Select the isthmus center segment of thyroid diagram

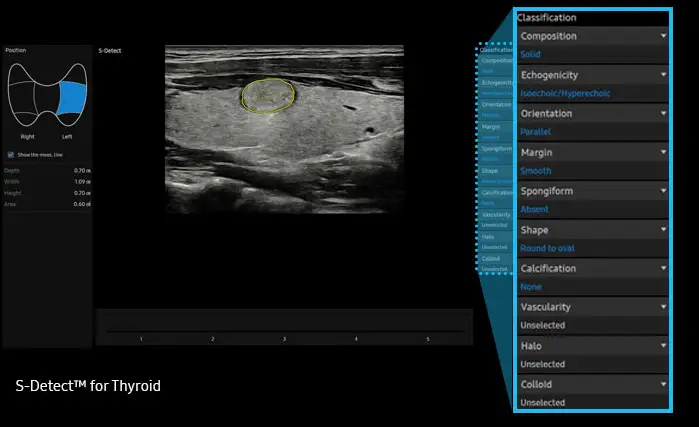(47, 99)
